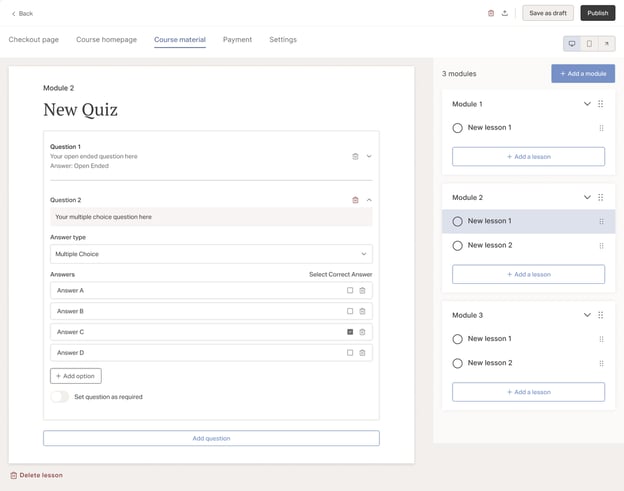
Task: Open the Checkout page tab
Action: (34, 39)
